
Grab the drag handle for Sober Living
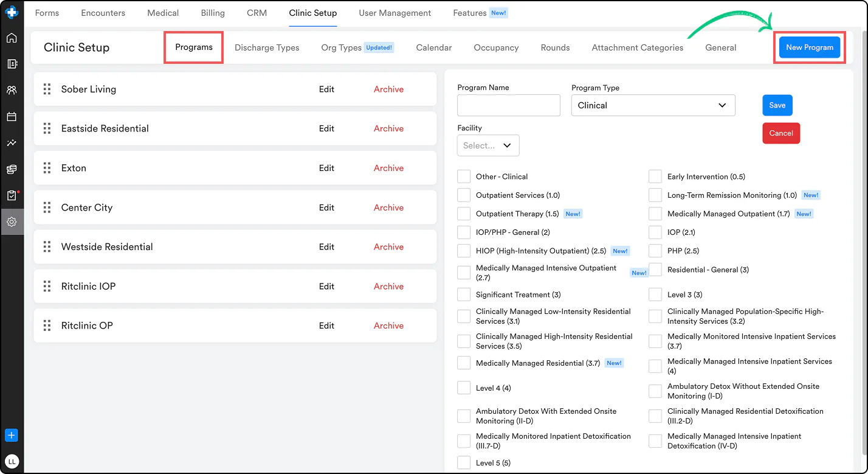[47, 89]
